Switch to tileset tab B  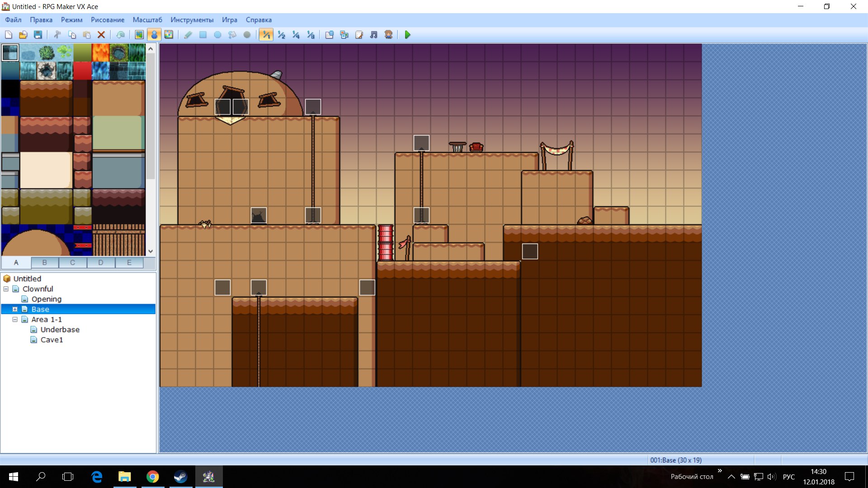point(45,263)
